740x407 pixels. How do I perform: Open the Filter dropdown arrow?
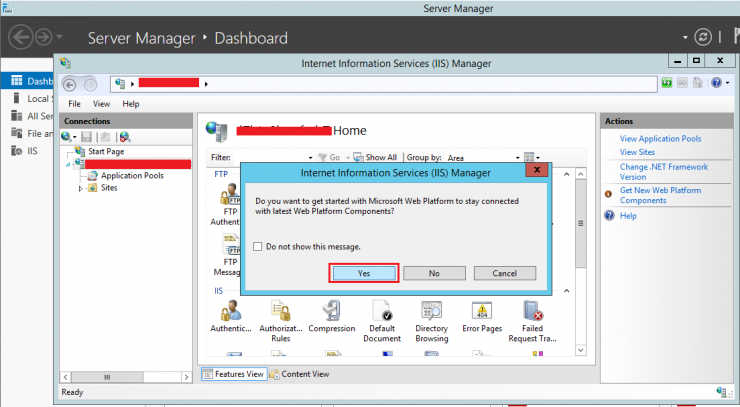click(310, 158)
